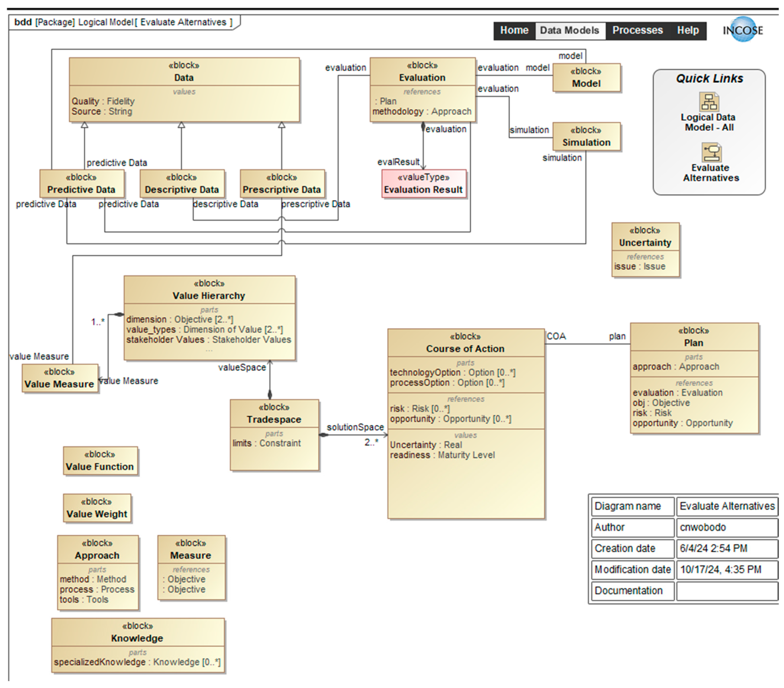Select the Evaluation Result valueType box
The height and width of the screenshot is (688, 784).
click(x=424, y=184)
